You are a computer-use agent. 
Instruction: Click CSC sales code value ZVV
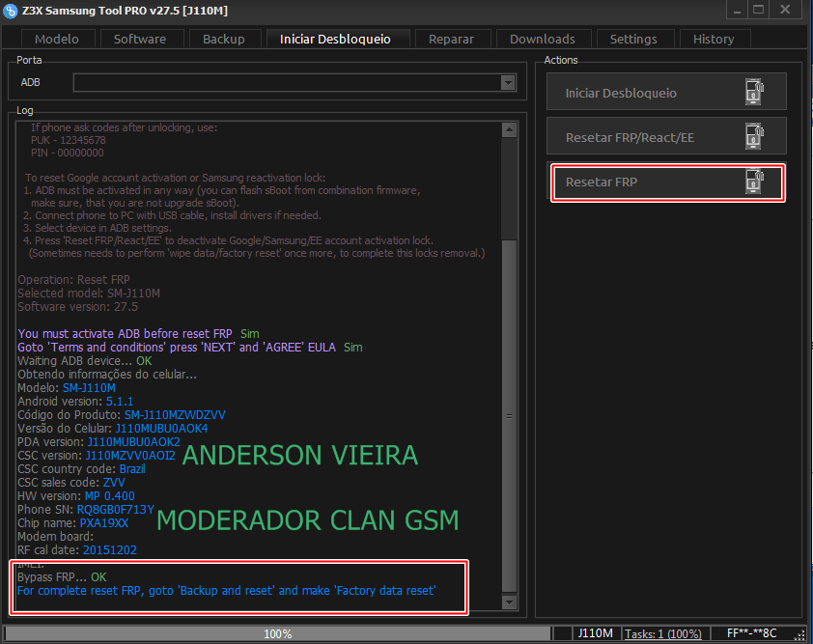[114, 482]
